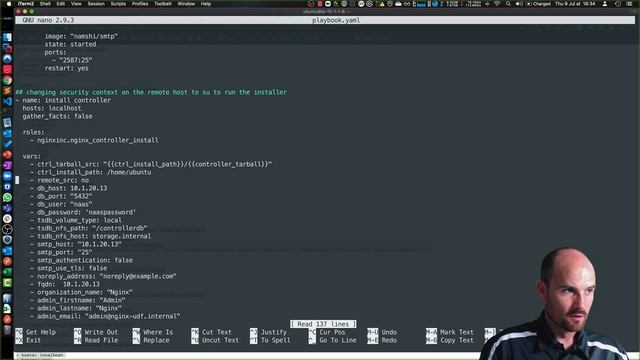Image resolution: width=640 pixels, height=360 pixels.
Task: Open the Edit menu
Action: click(x=61, y=4)
